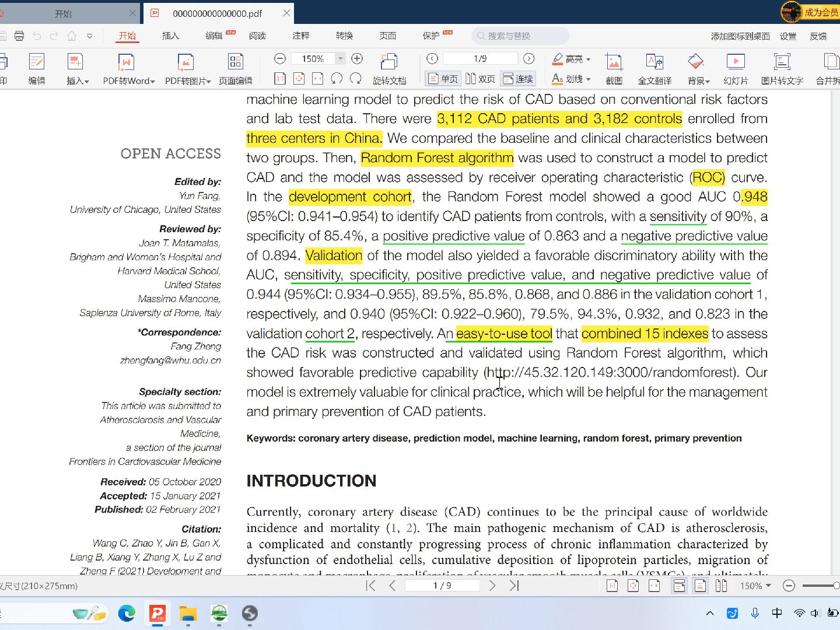Toggle 单页 single page view
Viewport: 840px width, 630px height.
(x=443, y=79)
